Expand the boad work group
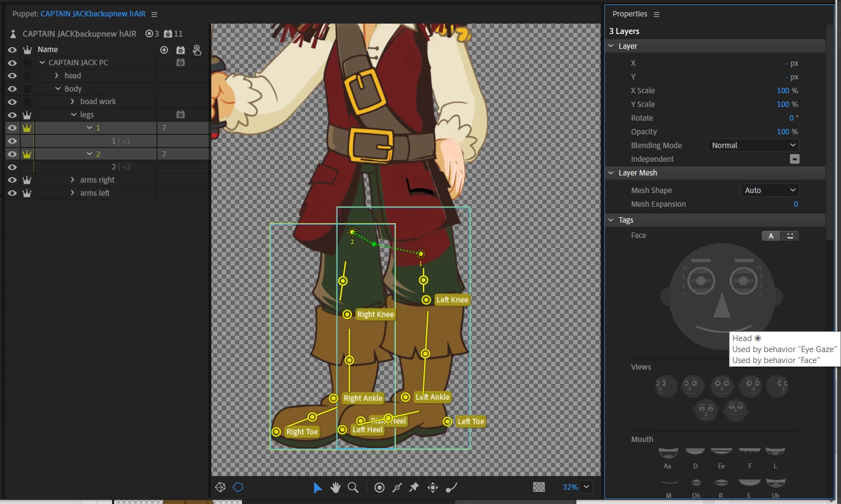 [x=72, y=101]
